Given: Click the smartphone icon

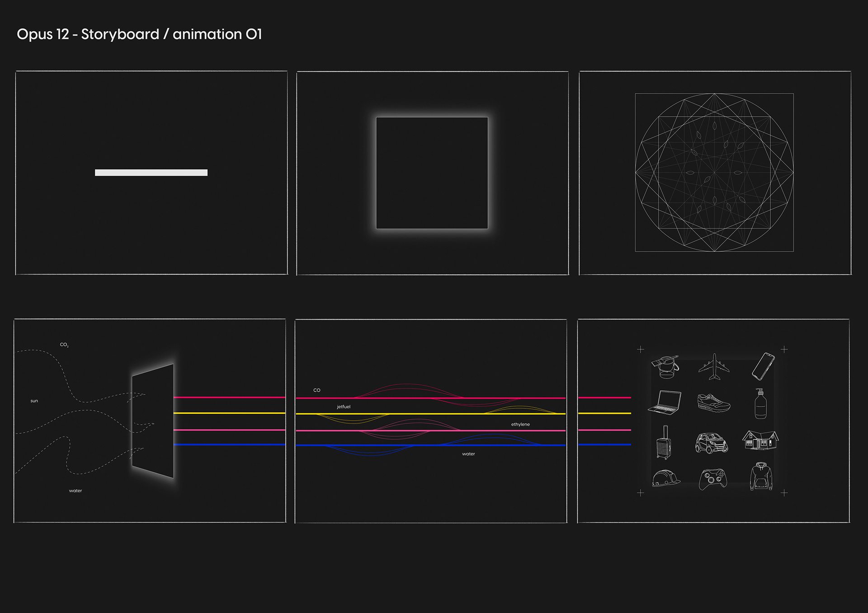Looking at the screenshot, I should coord(763,366).
